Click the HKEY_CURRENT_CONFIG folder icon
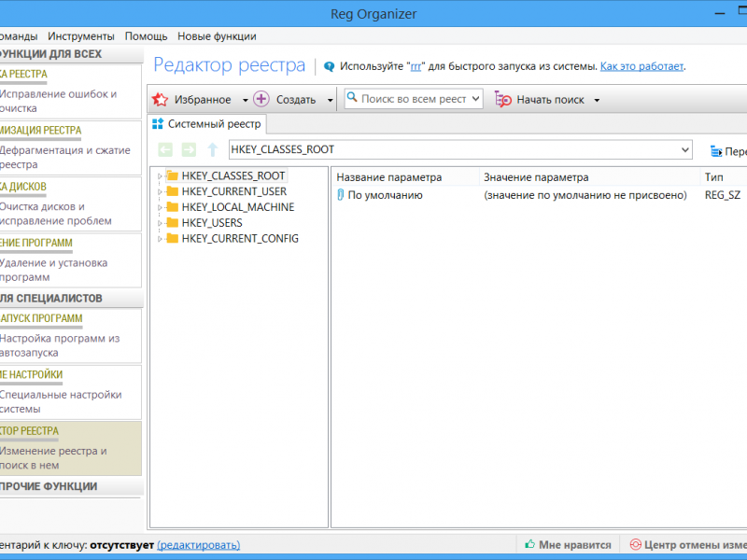 (x=173, y=239)
